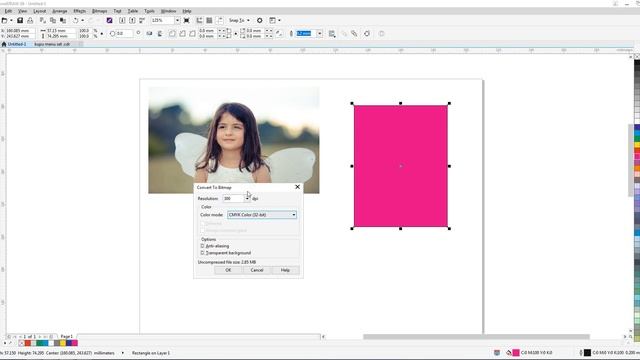Open the Effects menu
The height and width of the screenshot is (360, 640).
tap(80, 11)
